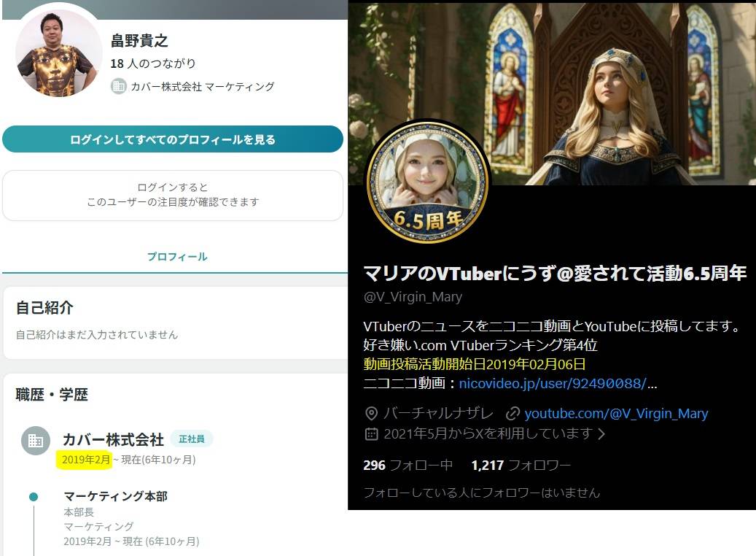Click the ログインすると attention-level box
This screenshot has height=556, width=756.
point(173,195)
